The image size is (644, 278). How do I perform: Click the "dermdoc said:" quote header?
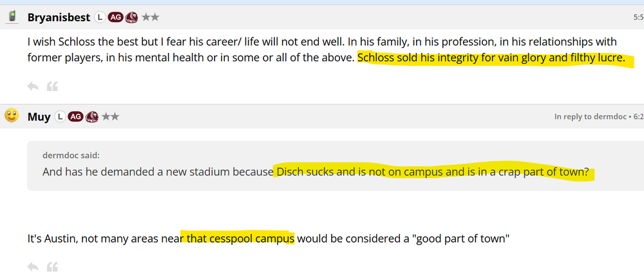click(x=71, y=155)
